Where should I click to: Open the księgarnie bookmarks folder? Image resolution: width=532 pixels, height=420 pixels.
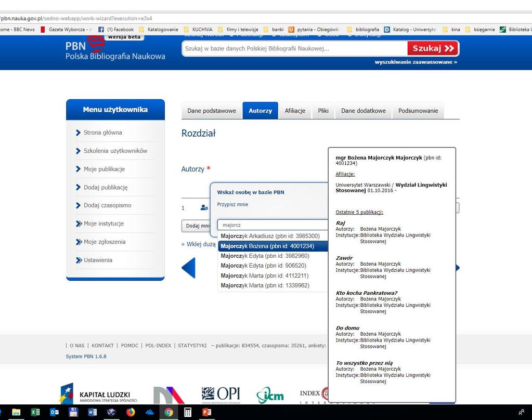tap(480, 30)
